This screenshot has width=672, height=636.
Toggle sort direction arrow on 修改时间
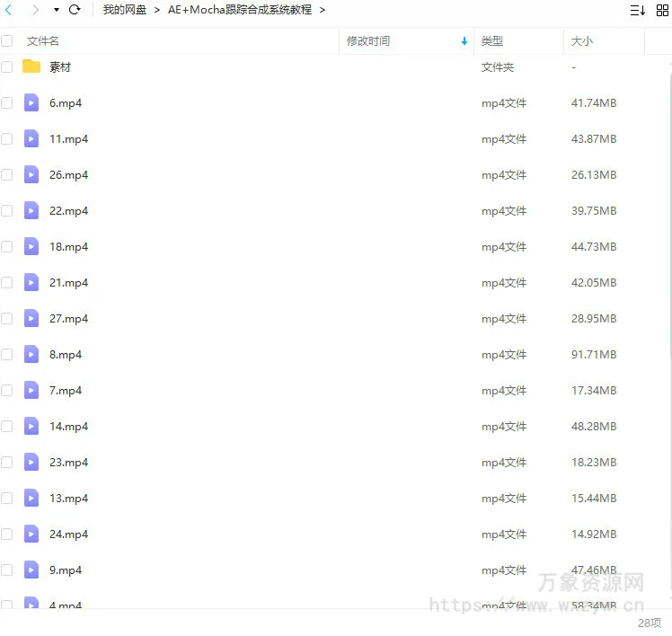click(464, 41)
